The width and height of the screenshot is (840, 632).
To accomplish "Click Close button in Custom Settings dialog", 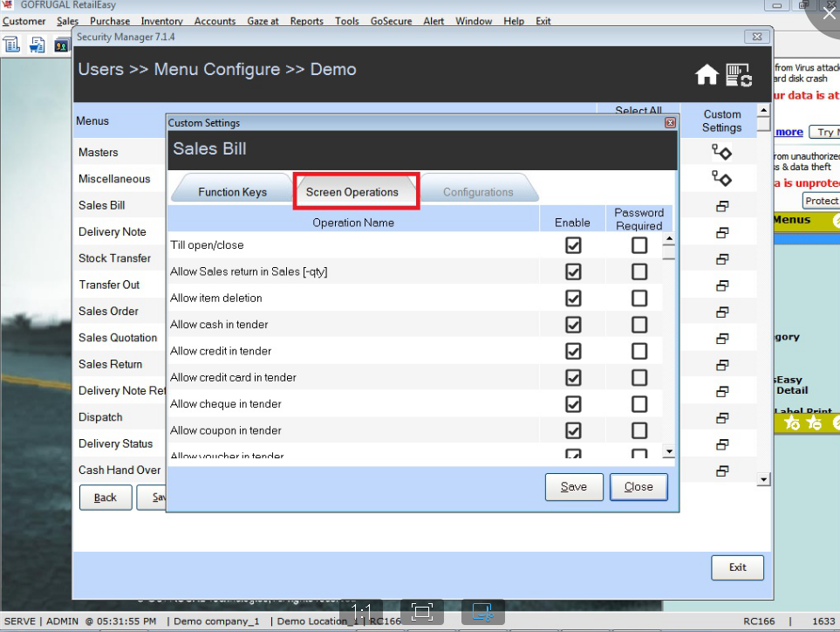I will 639,487.
